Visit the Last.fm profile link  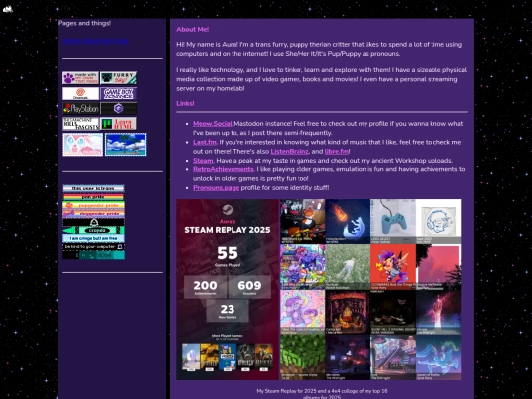(205, 142)
